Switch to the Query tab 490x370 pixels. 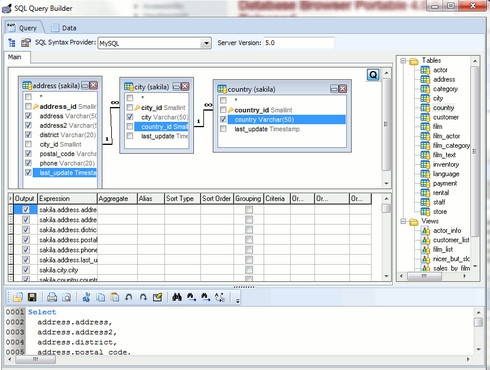(23, 28)
